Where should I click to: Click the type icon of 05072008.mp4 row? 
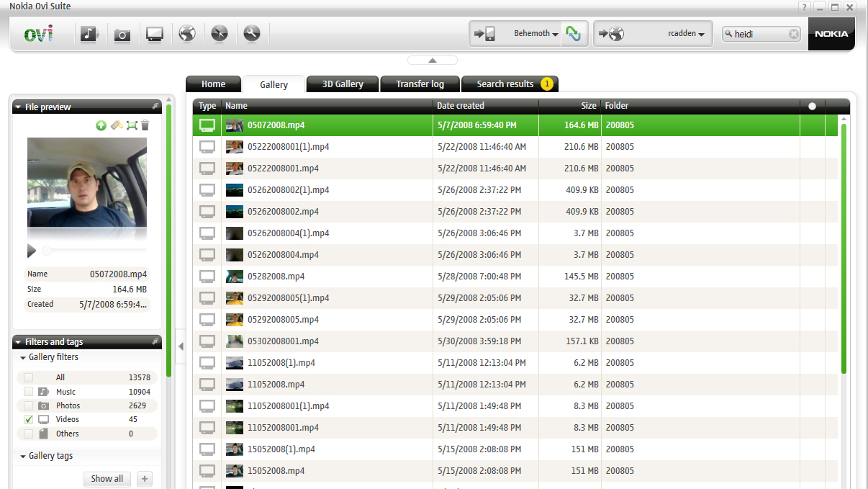click(207, 125)
